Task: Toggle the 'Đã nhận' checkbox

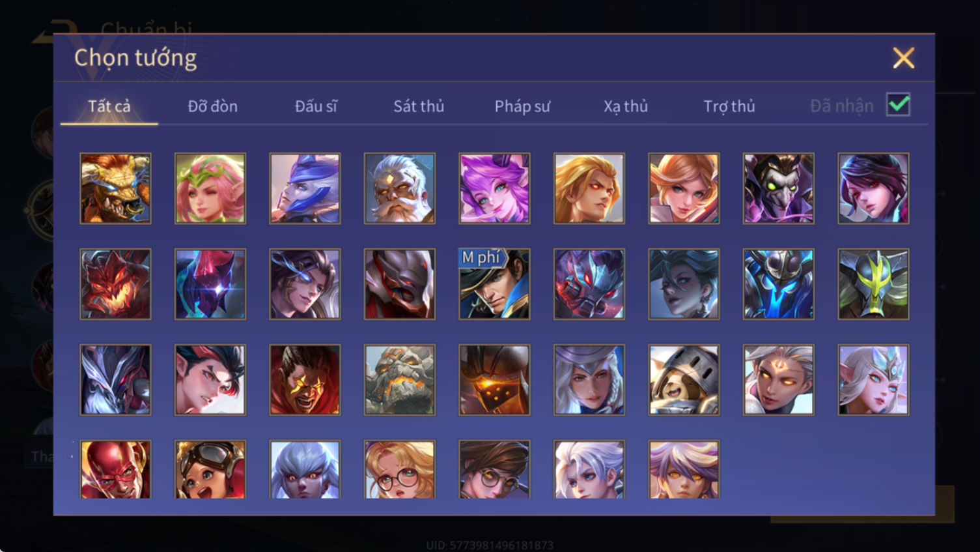Action: pyautogui.click(x=898, y=104)
